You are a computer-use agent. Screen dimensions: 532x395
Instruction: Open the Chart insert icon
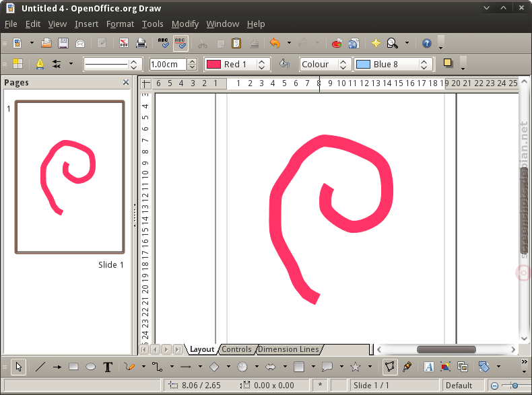(337, 43)
